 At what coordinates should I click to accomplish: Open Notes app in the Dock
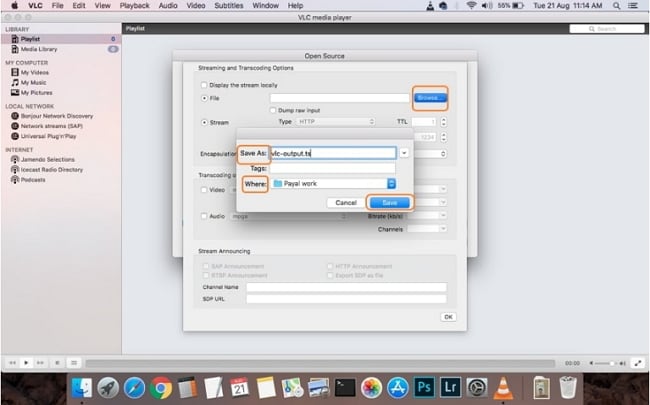[x=266, y=388]
